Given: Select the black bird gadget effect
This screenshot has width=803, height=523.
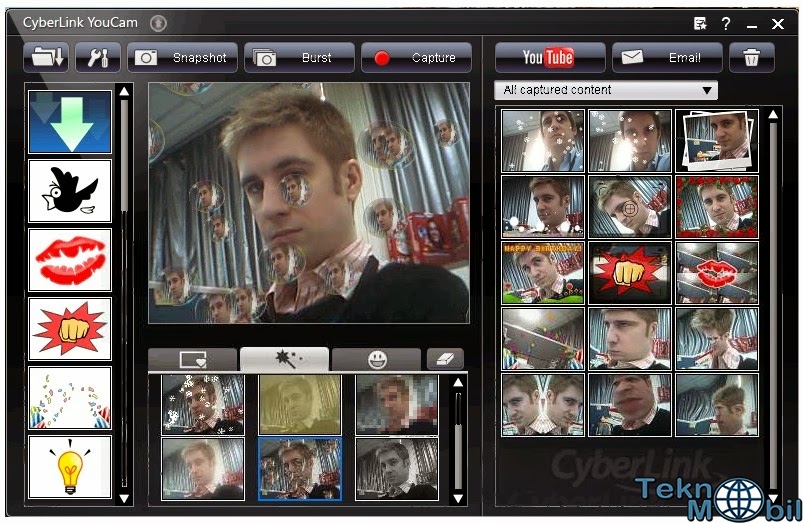Looking at the screenshot, I should pyautogui.click(x=70, y=191).
